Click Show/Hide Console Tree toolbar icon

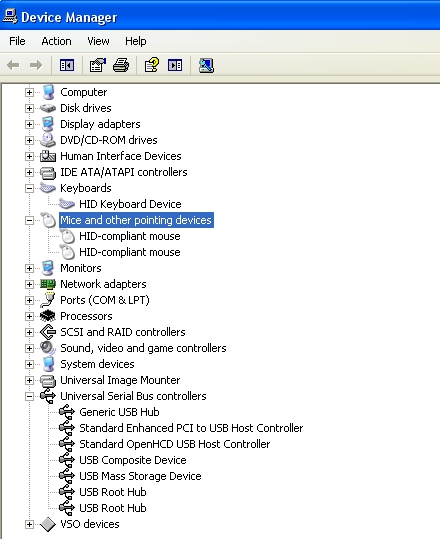(x=67, y=65)
